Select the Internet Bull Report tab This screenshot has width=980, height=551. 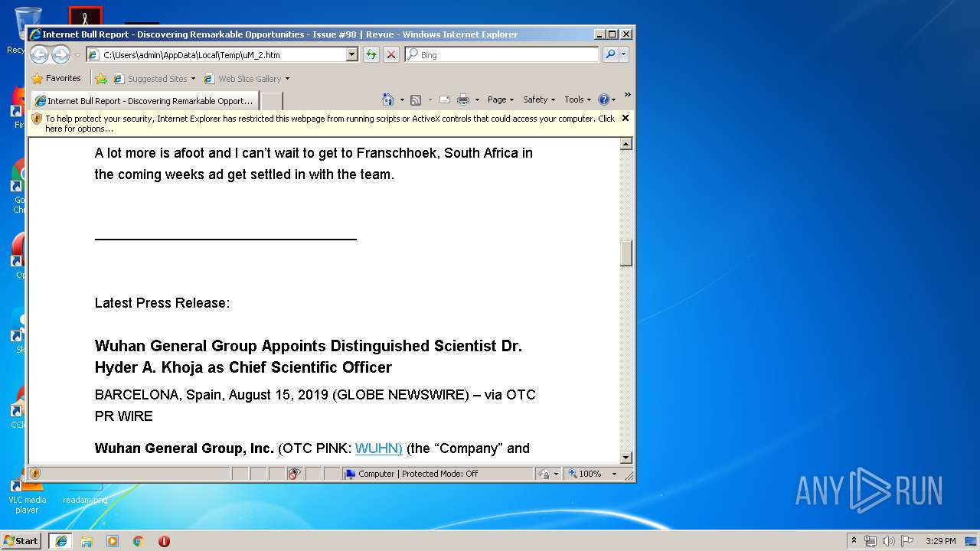click(x=144, y=100)
